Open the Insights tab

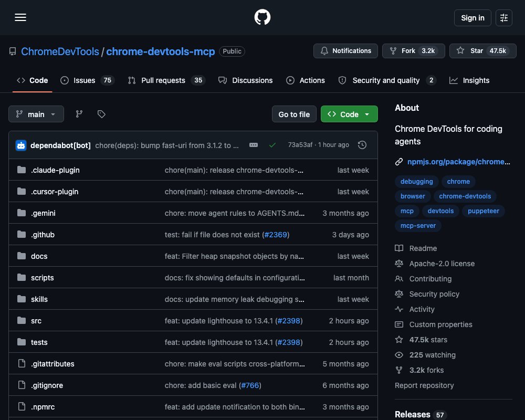click(469, 80)
